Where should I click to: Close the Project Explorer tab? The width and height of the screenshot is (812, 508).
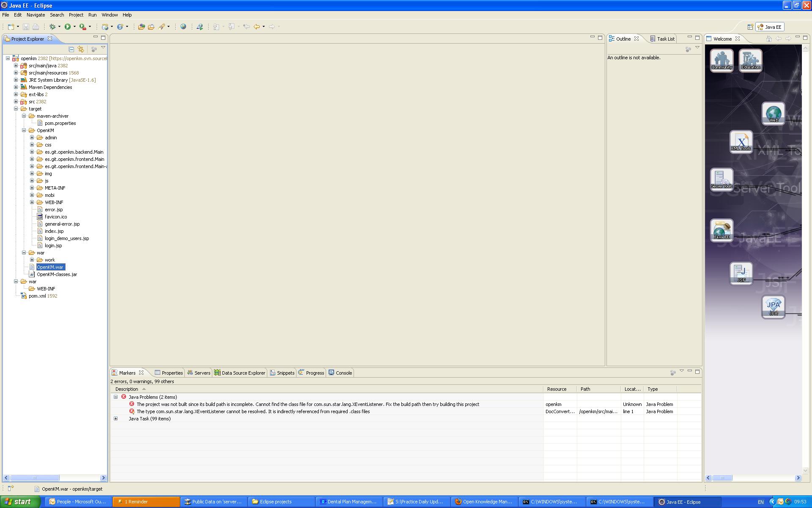(x=50, y=39)
